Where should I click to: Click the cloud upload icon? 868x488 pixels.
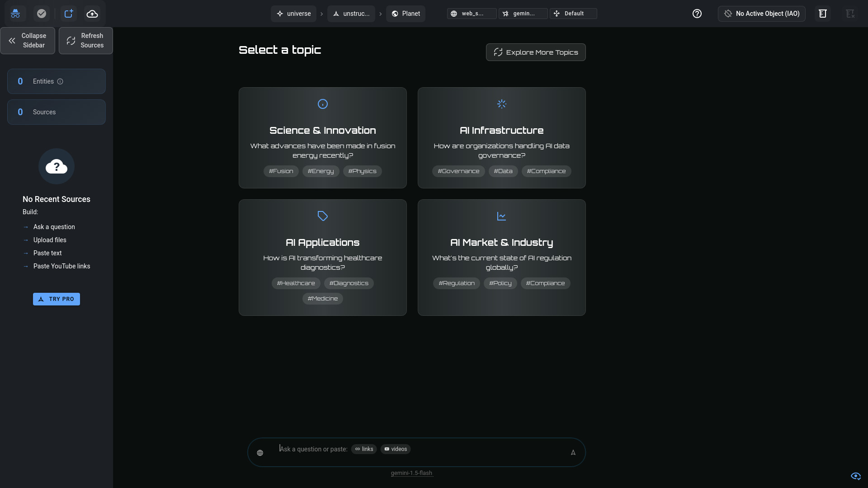click(92, 14)
